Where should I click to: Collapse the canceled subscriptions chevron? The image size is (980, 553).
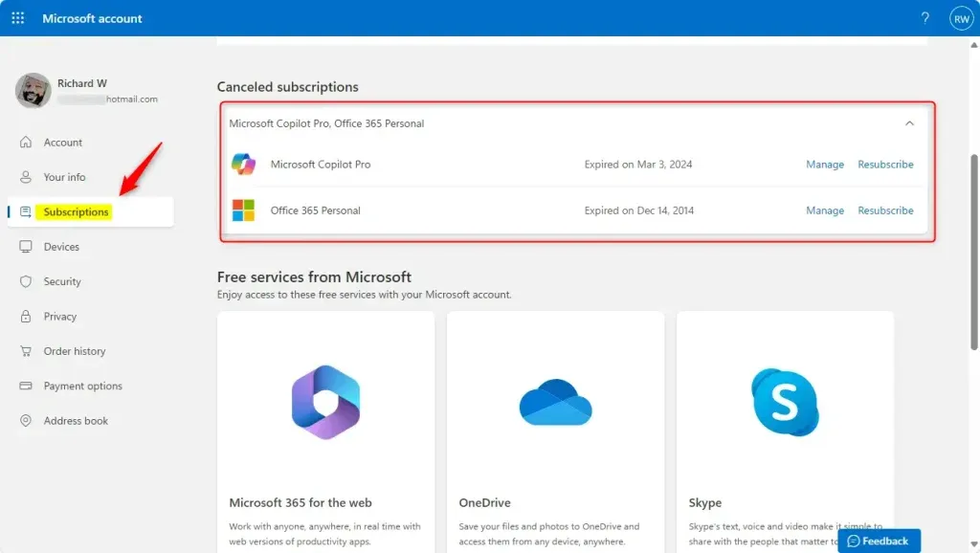coord(909,123)
